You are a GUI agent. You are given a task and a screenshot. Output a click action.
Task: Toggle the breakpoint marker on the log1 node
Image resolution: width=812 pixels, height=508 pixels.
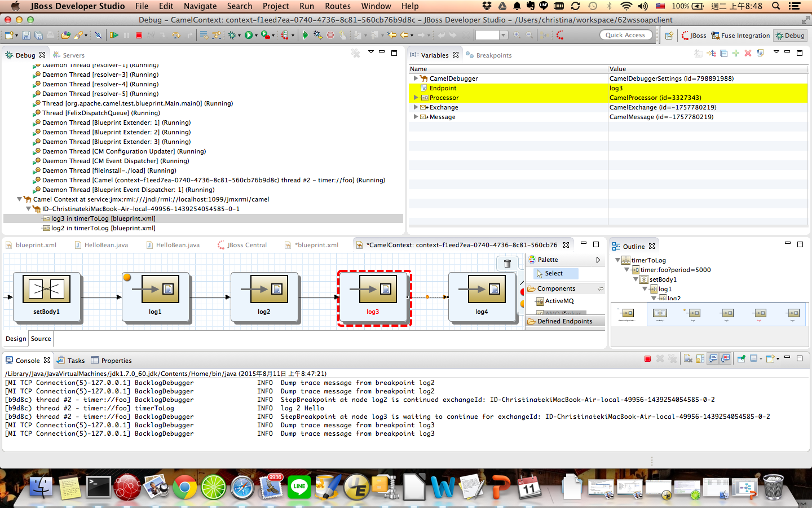pos(127,277)
